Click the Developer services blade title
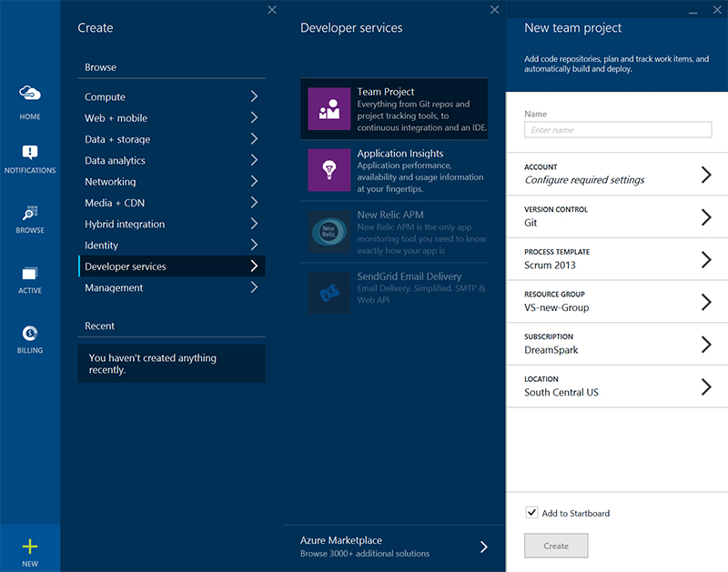 pos(351,28)
